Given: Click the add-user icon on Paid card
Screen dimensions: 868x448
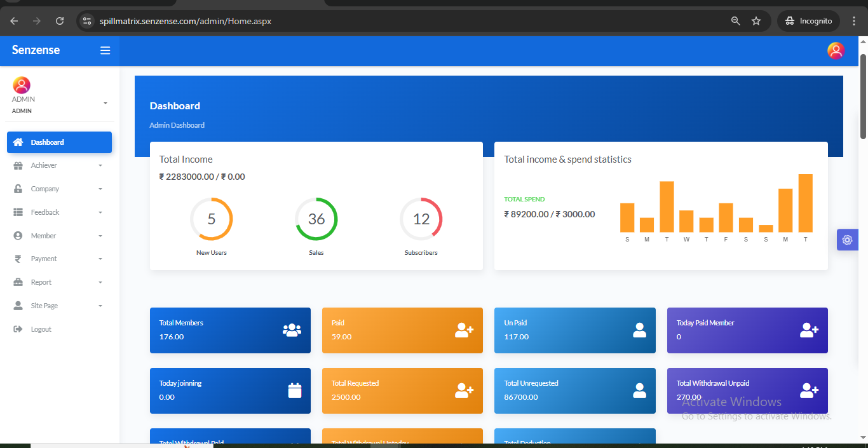Looking at the screenshot, I should 464,330.
